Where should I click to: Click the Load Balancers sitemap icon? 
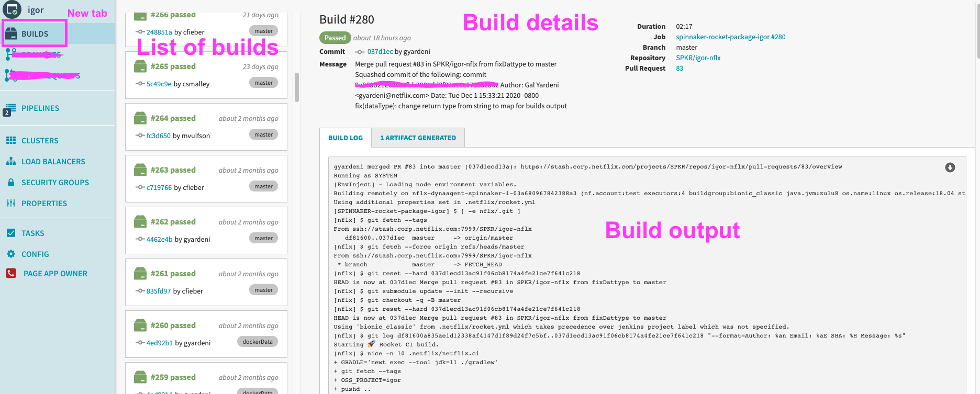pos(11,161)
